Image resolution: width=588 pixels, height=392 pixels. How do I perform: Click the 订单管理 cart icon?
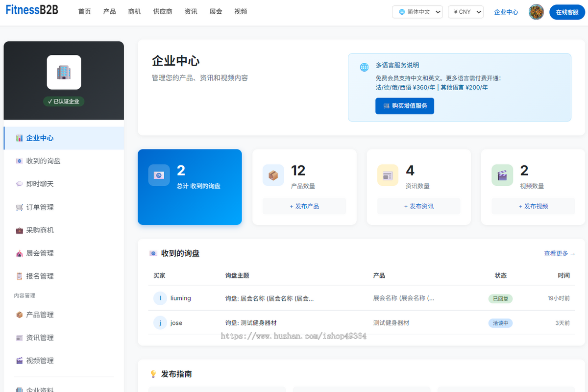point(19,207)
